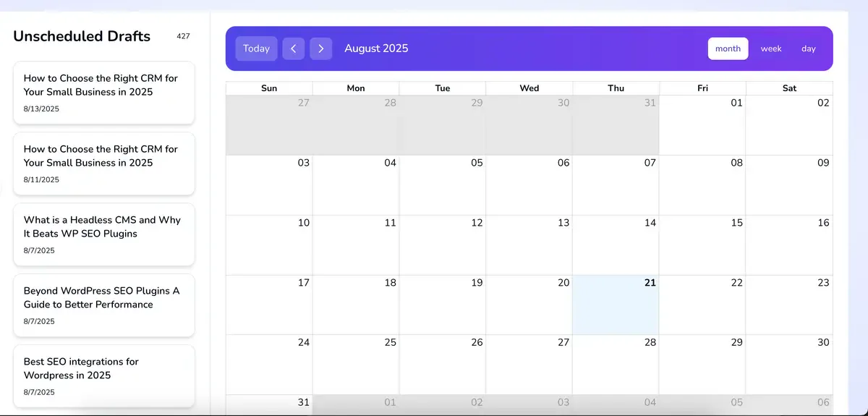Viewport: 868px width, 416px height.
Task: Click the 'August 2025' calendar title
Action: 376,48
